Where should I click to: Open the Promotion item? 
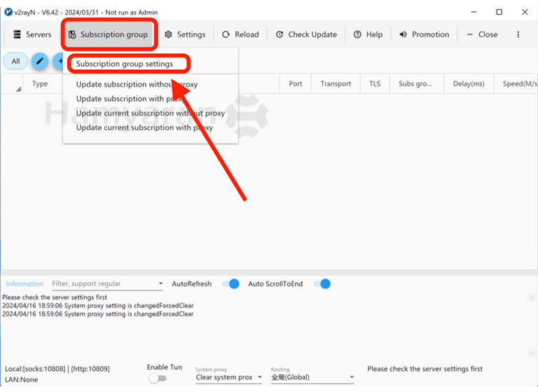[x=424, y=34]
